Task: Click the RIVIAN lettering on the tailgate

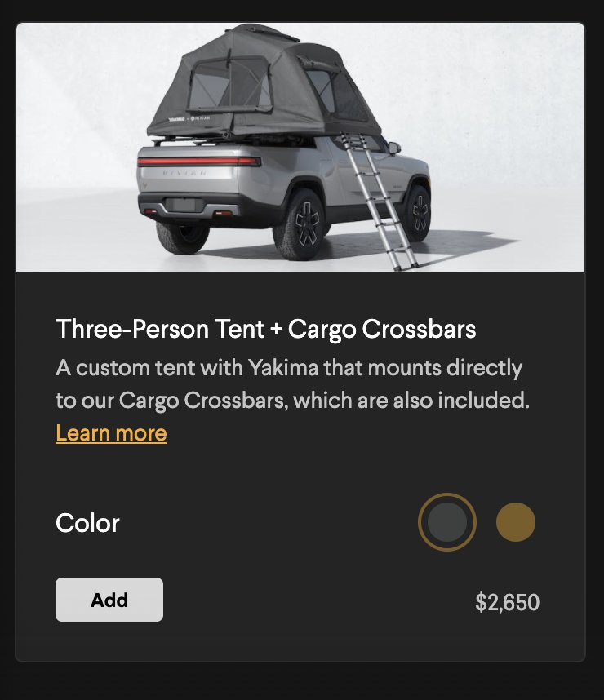Action: pyautogui.click(x=184, y=173)
